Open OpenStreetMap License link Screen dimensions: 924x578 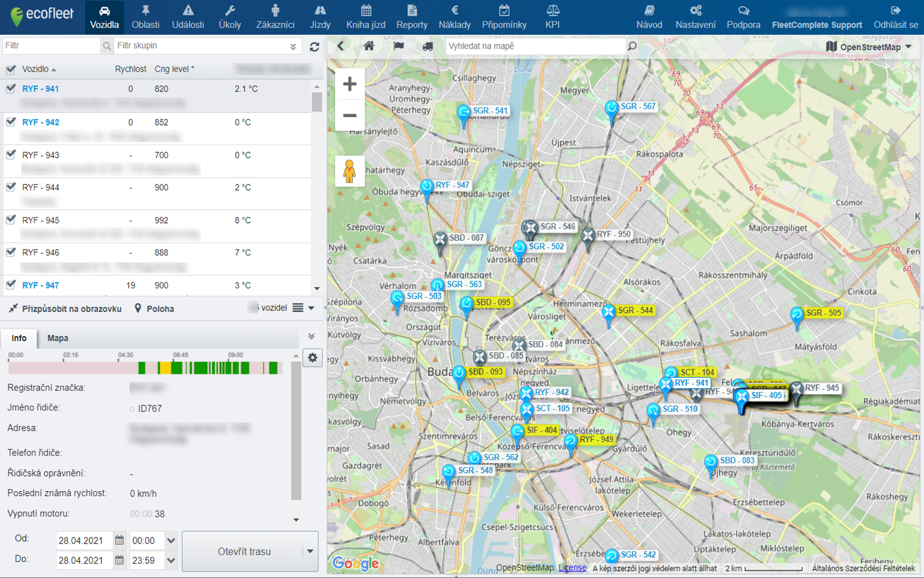coord(572,568)
